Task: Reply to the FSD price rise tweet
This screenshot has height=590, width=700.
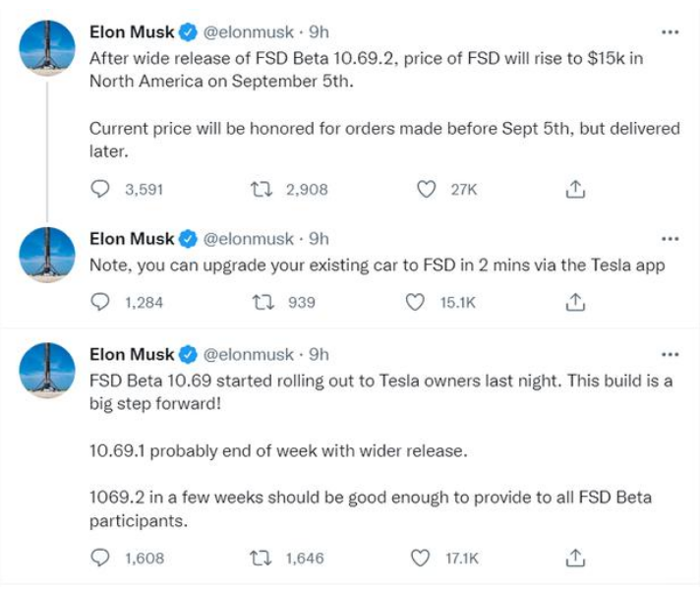Action: point(99,190)
